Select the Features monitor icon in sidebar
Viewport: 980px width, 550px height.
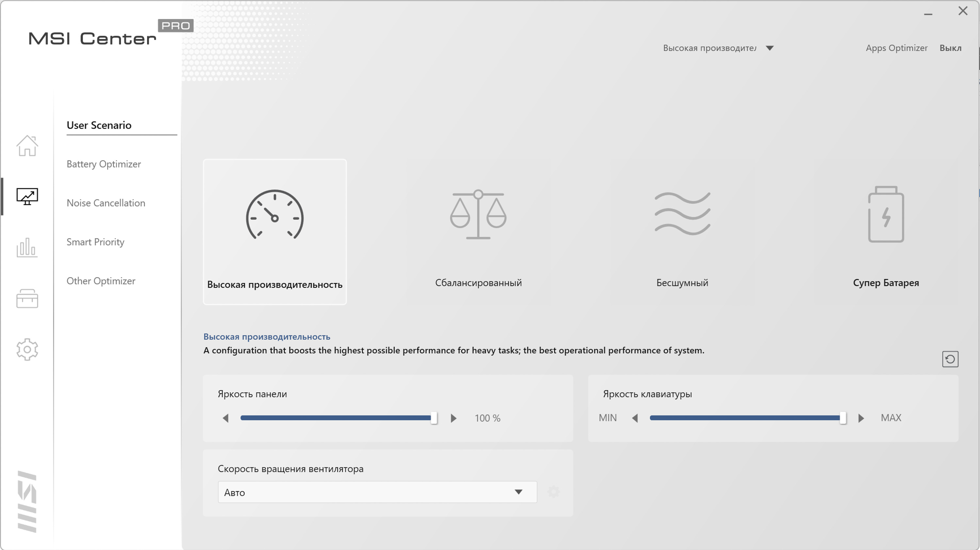point(27,196)
